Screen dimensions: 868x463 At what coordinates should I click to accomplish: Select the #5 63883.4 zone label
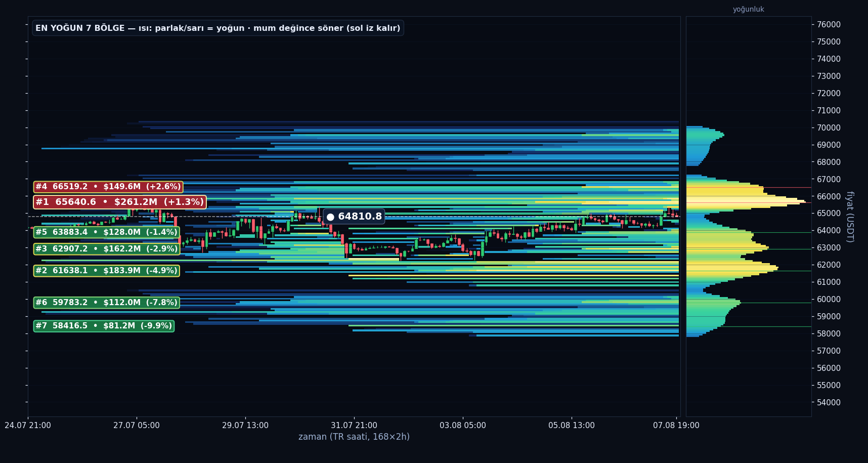click(x=107, y=232)
